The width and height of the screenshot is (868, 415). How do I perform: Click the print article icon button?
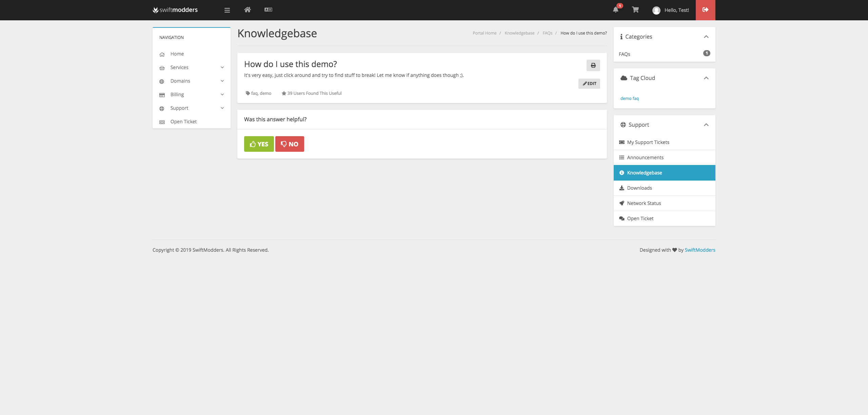coord(593,65)
